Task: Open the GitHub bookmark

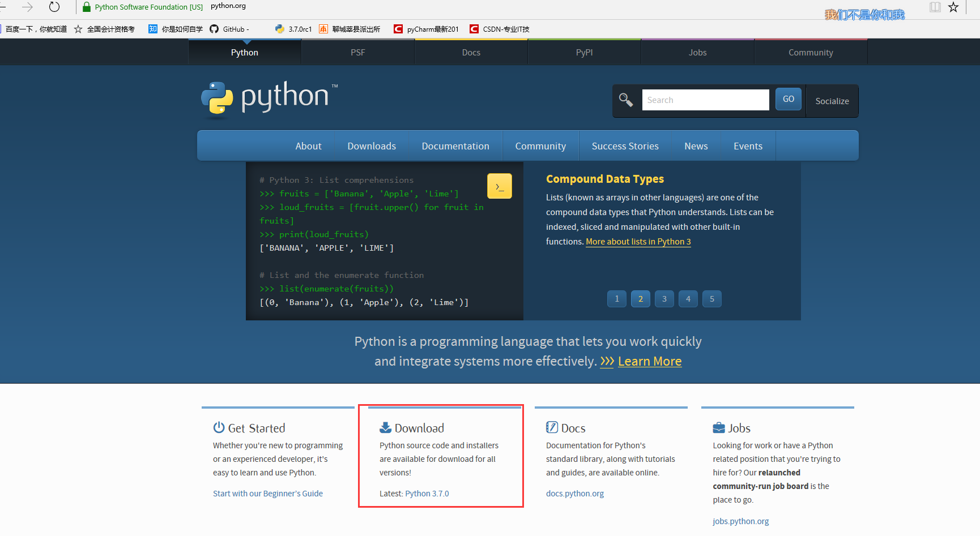Action: [x=229, y=29]
